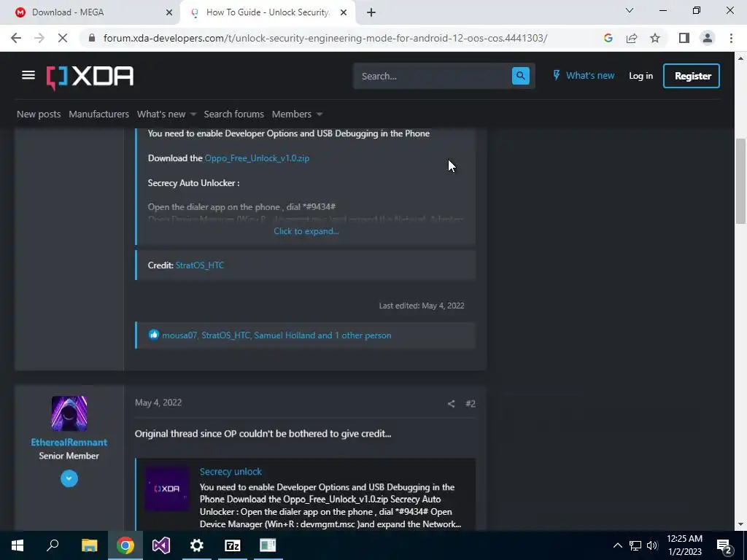Expand the What's new dropdown arrow

click(193, 114)
